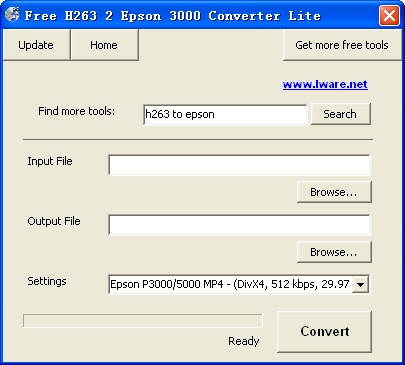
Task: Click the Ready status text
Action: pos(244,341)
